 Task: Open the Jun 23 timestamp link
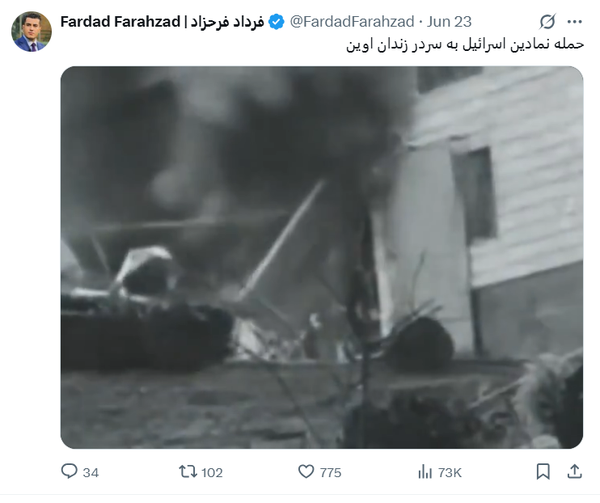tap(449, 22)
